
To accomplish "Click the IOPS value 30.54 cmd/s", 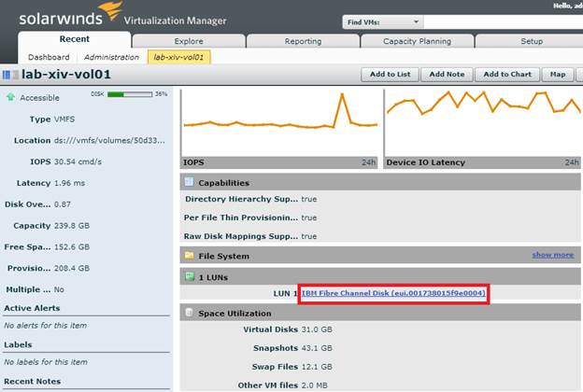I will (78, 161).
